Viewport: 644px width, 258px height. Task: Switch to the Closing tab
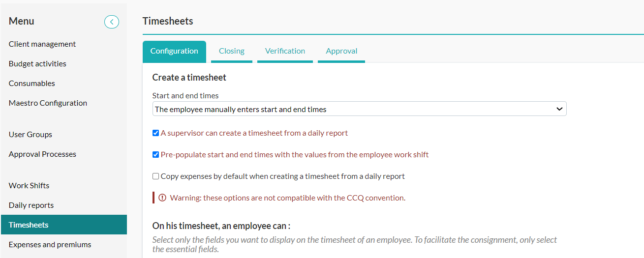pyautogui.click(x=232, y=51)
